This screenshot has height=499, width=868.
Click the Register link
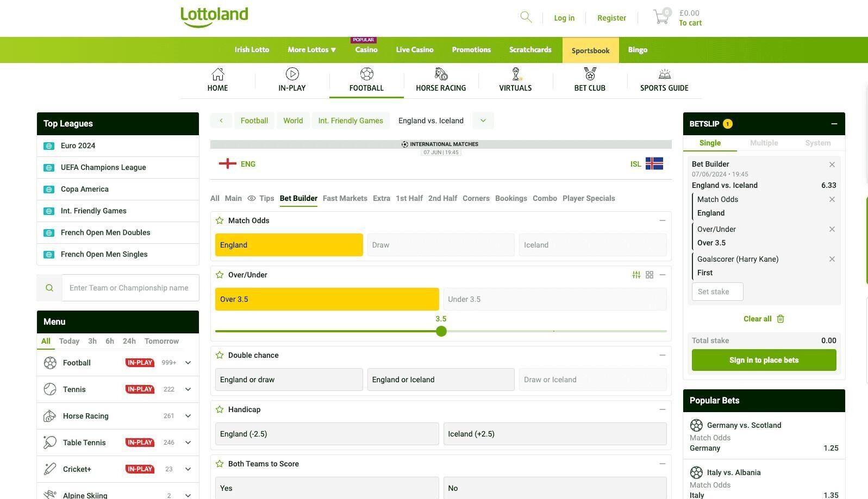coord(611,18)
